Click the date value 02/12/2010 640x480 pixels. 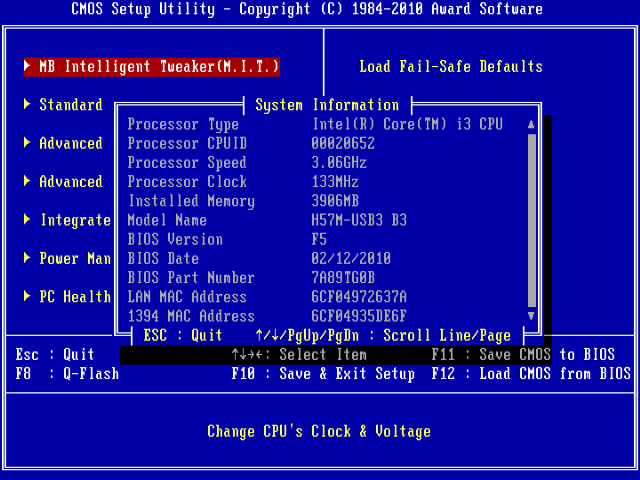click(x=351, y=258)
